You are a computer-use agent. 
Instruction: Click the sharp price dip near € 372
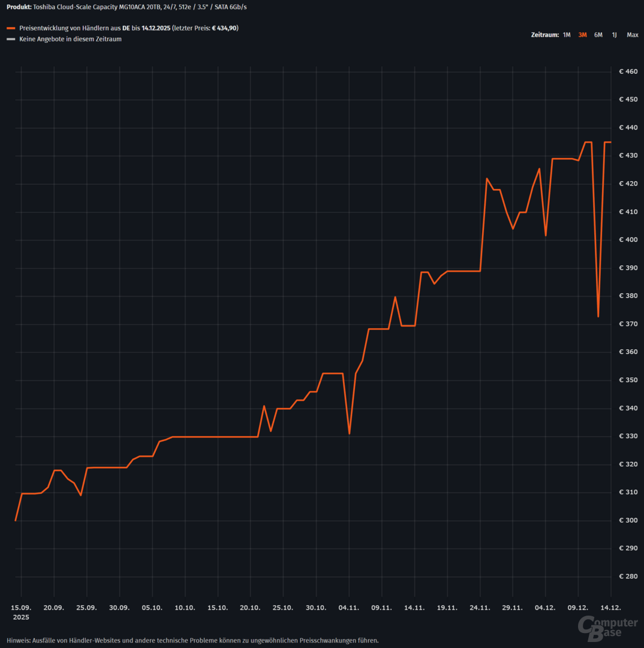pyautogui.click(x=598, y=316)
